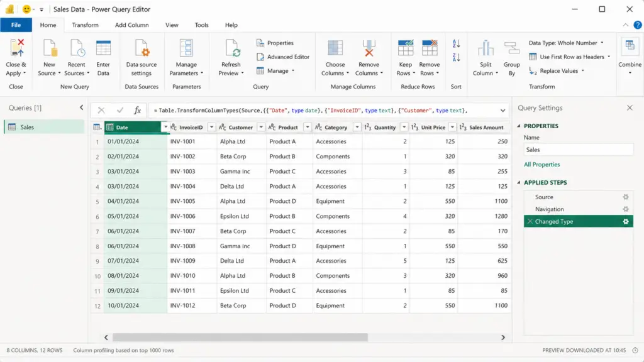Click the Keep Rows icon
Screen dimensions: 644x362
click(x=406, y=48)
